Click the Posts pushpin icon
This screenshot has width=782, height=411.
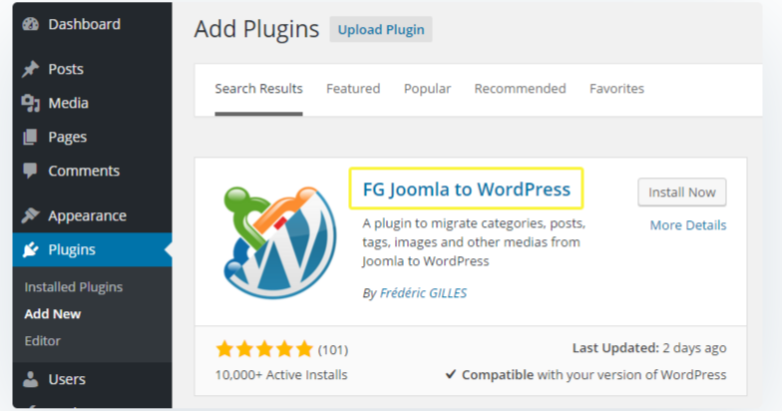30,69
